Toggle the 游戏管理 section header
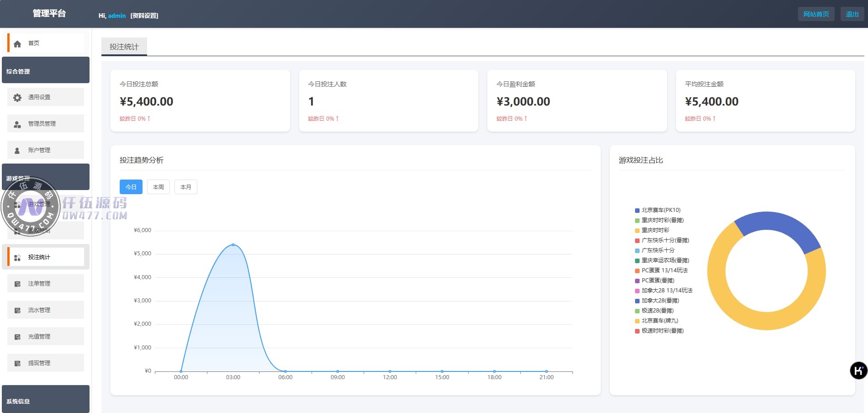The height and width of the screenshot is (413, 868). click(46, 177)
